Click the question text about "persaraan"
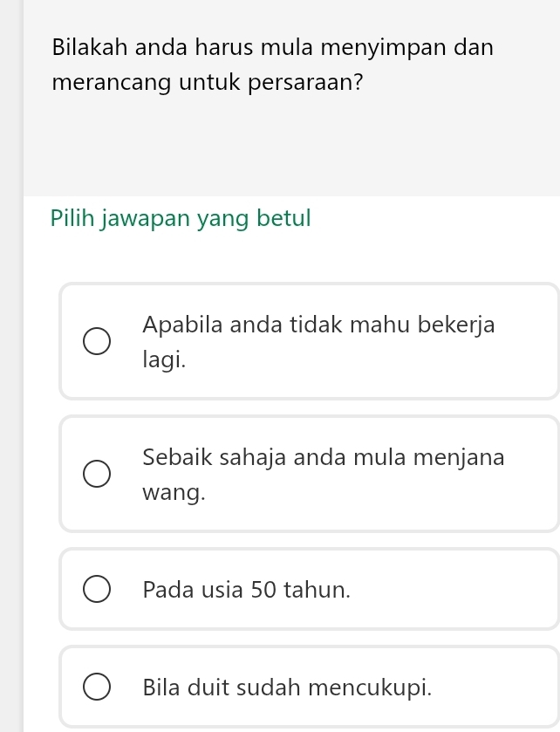 tap(272, 65)
